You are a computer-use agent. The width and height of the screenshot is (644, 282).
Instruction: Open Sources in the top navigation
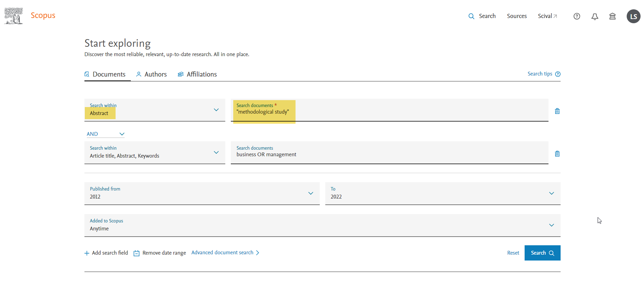tap(517, 16)
